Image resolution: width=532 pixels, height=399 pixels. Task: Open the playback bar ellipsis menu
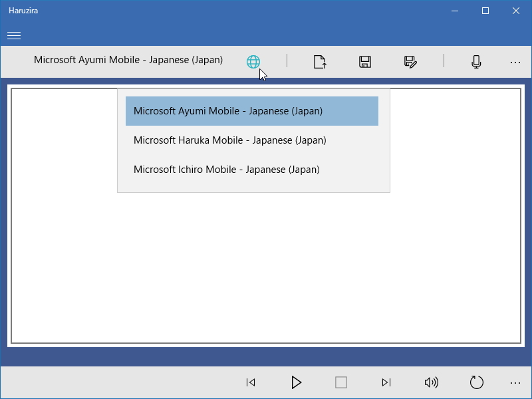click(515, 382)
